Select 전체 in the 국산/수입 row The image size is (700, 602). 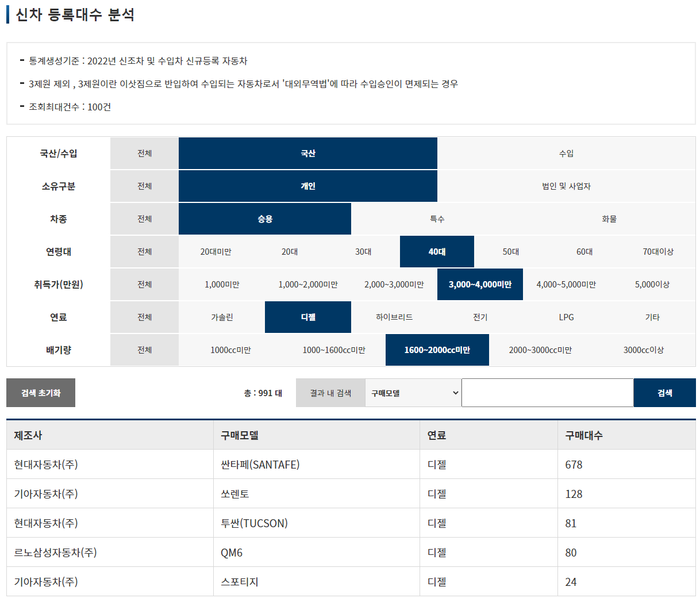click(144, 154)
